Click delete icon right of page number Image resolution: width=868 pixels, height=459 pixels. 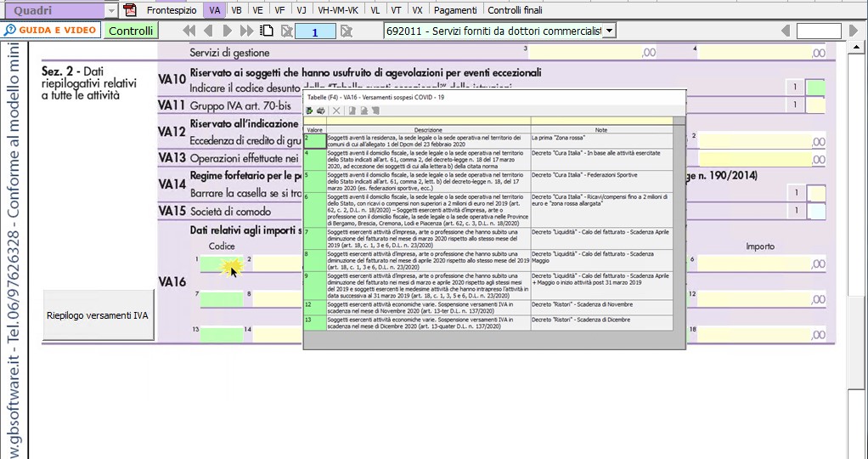[346, 31]
